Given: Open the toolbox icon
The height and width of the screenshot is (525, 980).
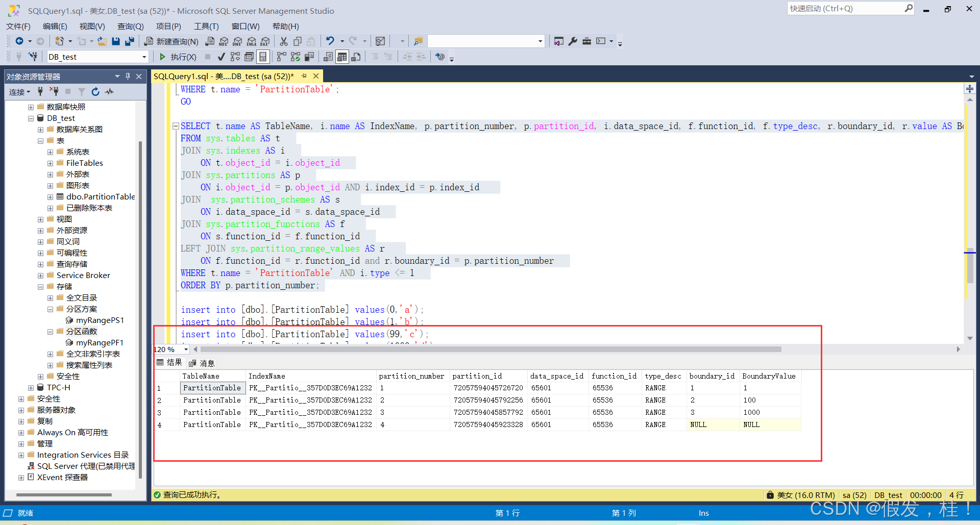Looking at the screenshot, I should point(586,41).
